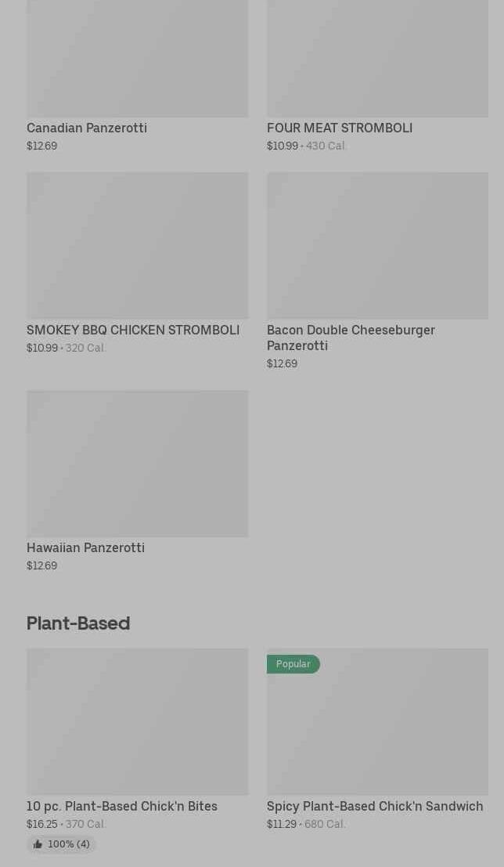Tap the Hawaiian Panzerotti image

[137, 464]
